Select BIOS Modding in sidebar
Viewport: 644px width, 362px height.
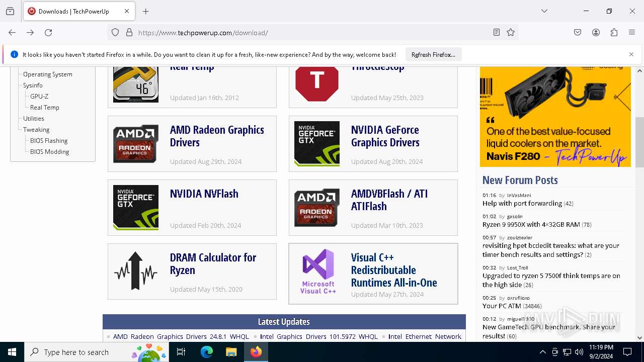tap(50, 152)
